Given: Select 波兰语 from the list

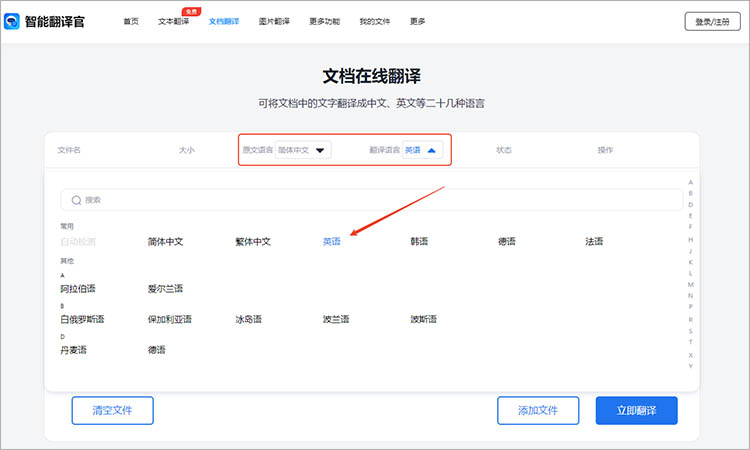Looking at the screenshot, I should (x=336, y=319).
